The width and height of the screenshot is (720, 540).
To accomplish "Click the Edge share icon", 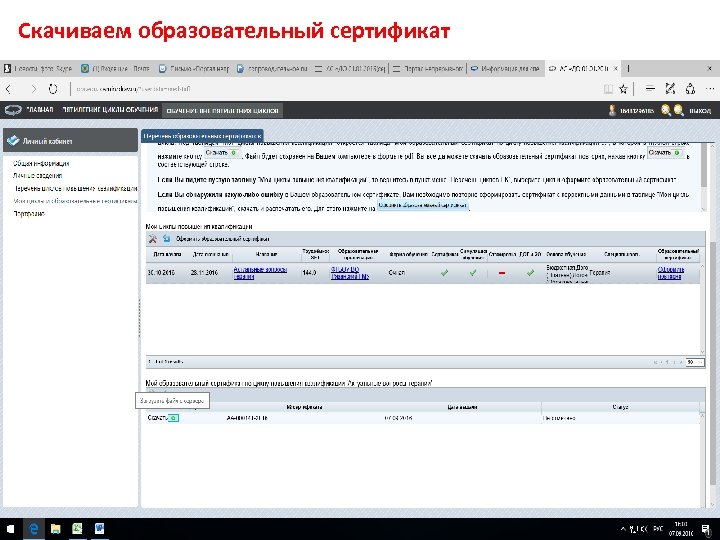I will click(x=690, y=89).
